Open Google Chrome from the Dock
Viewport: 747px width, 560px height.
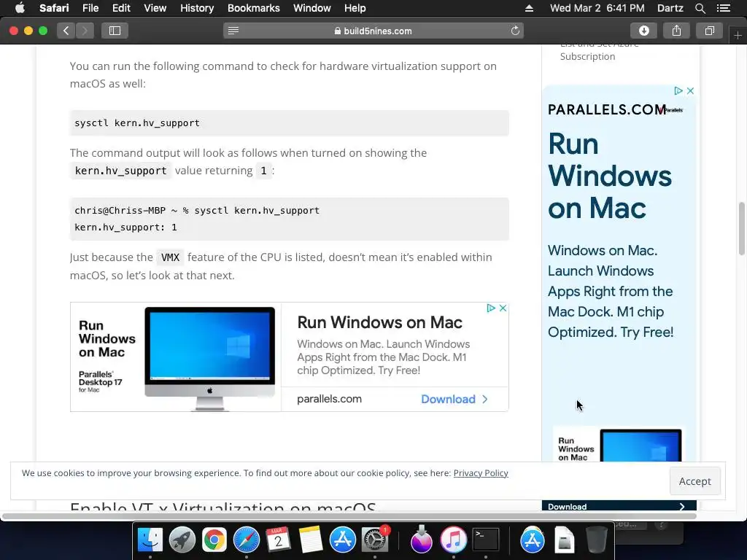coord(214,540)
